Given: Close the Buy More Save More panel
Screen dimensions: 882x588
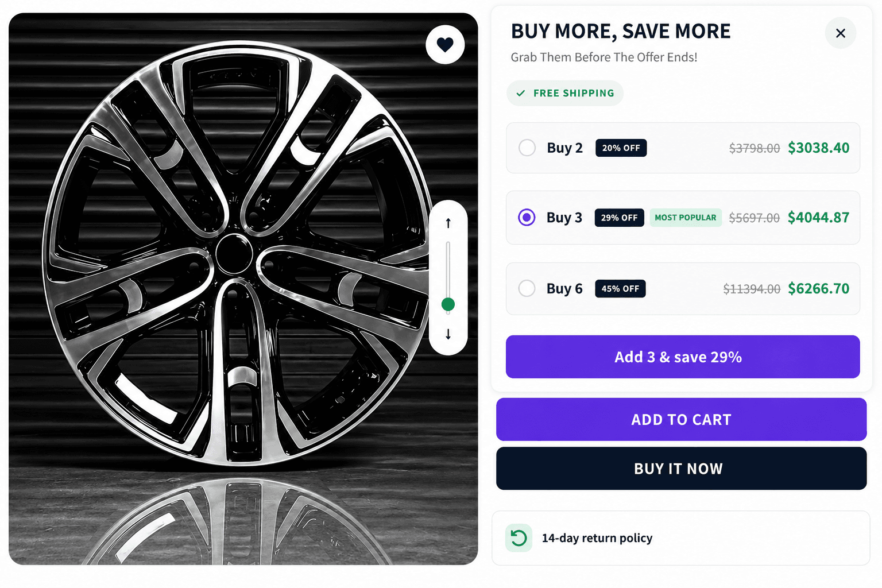Looking at the screenshot, I should pos(840,33).
